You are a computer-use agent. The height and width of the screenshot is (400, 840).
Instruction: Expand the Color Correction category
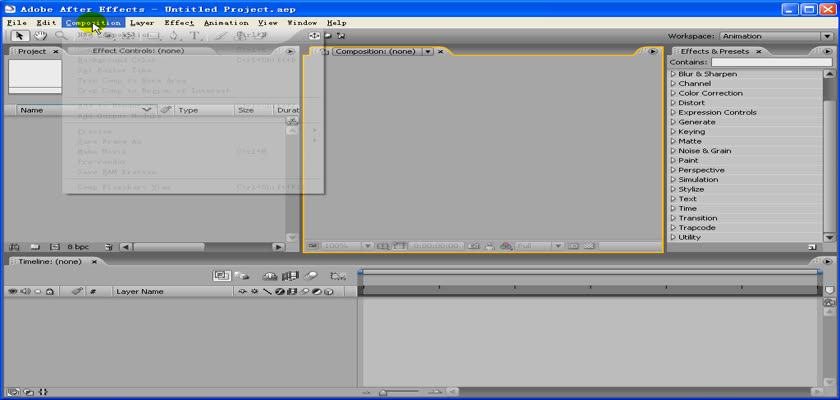tap(673, 93)
